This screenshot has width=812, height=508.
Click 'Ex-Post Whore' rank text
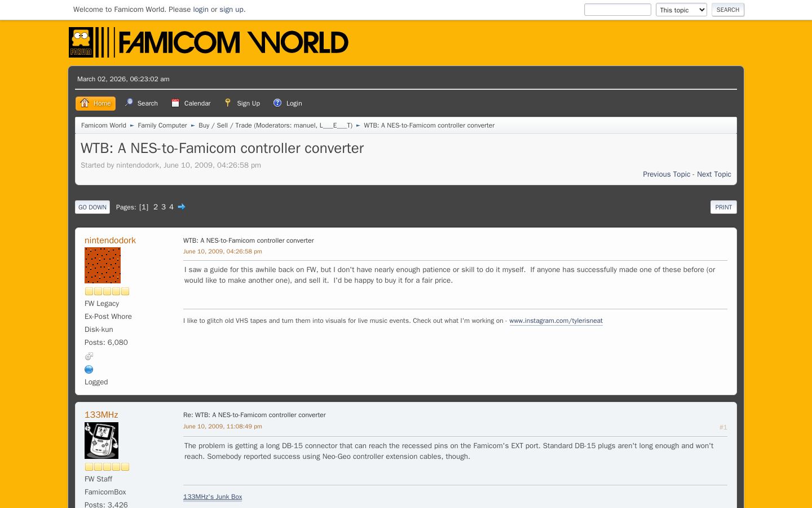[108, 317]
